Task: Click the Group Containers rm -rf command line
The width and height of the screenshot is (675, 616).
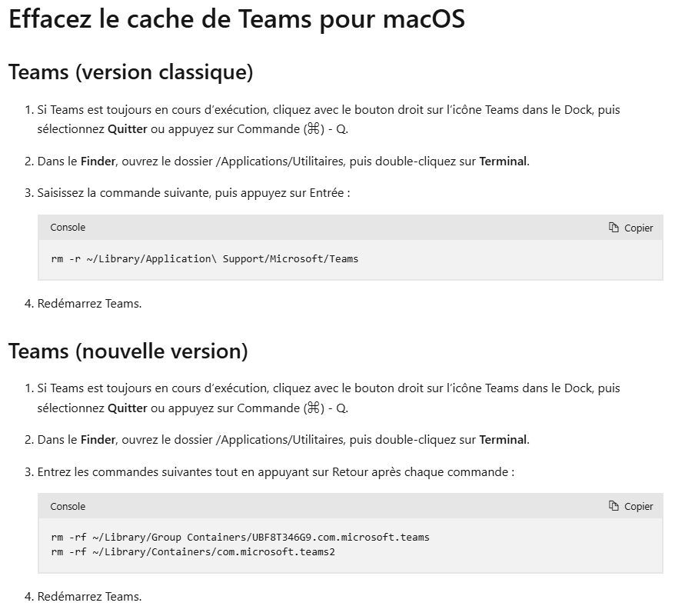Action: (240, 537)
